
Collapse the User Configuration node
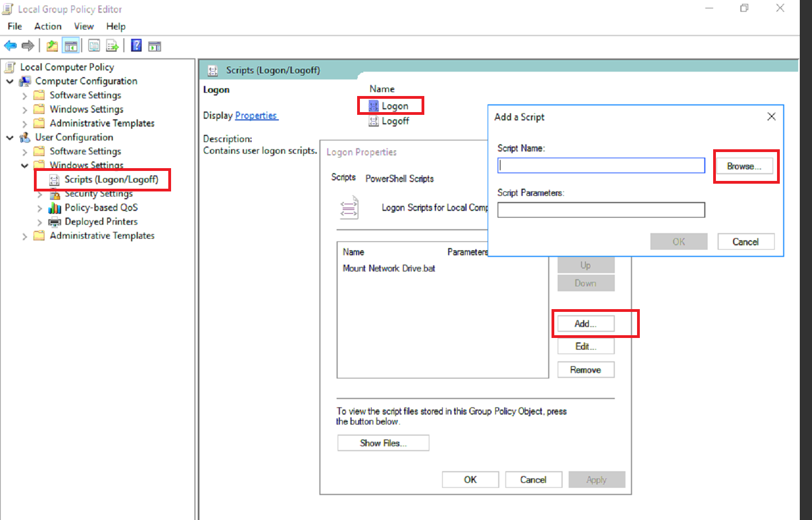tap(10, 137)
